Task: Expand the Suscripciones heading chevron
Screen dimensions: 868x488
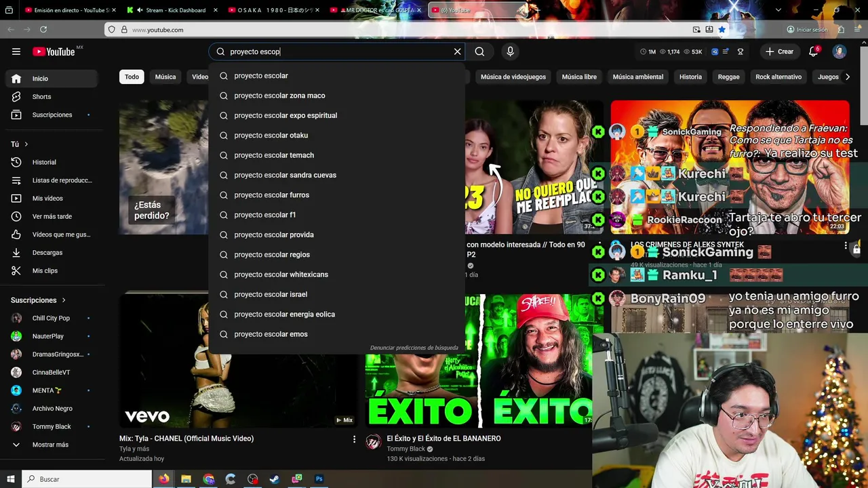Action: click(x=64, y=300)
